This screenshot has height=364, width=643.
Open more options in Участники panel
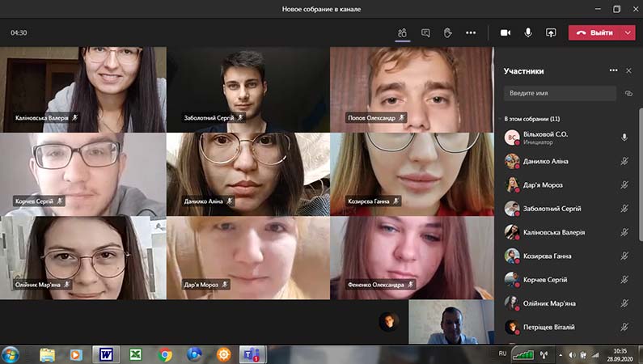pyautogui.click(x=613, y=70)
